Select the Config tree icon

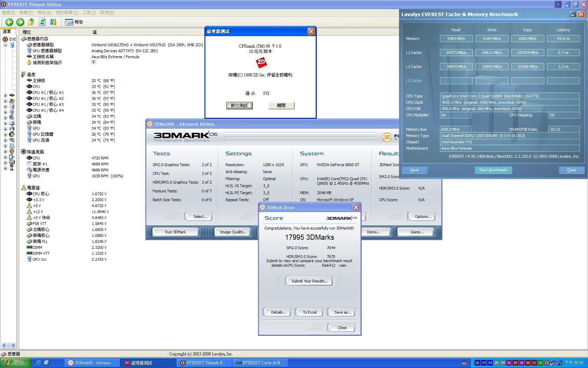click(x=12, y=157)
